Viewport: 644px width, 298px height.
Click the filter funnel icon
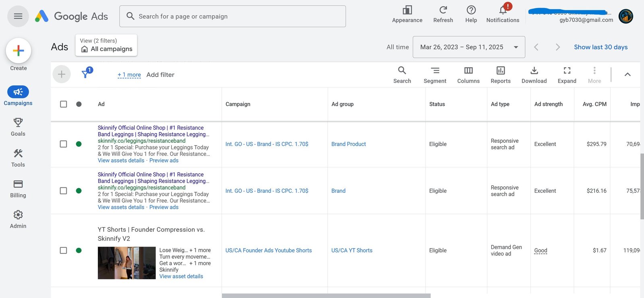(x=86, y=74)
